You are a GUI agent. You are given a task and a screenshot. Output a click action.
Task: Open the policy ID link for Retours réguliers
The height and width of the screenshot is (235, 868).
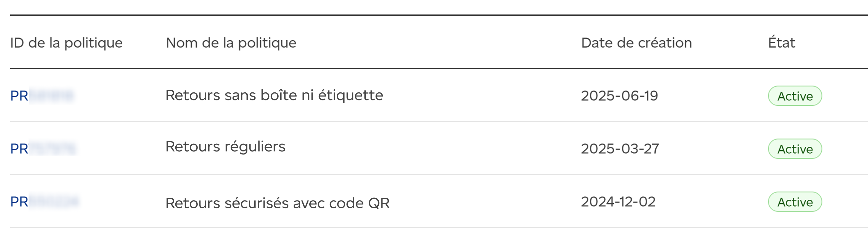click(x=43, y=149)
